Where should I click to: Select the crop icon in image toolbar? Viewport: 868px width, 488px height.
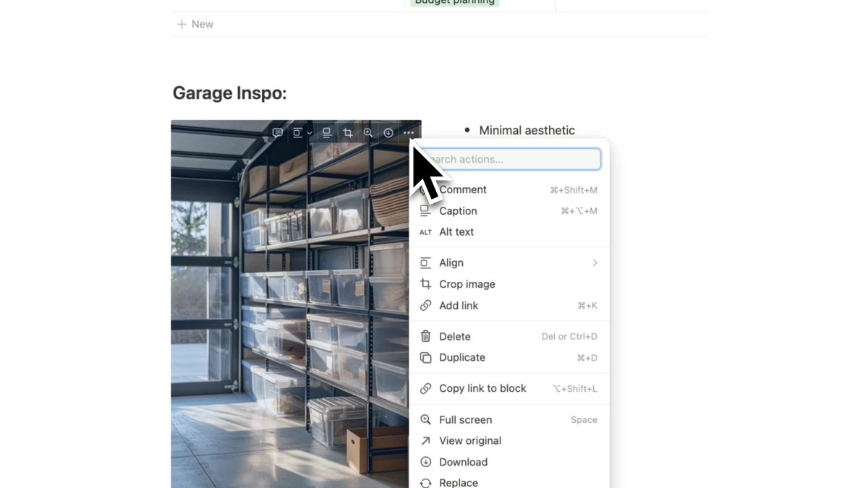click(x=348, y=133)
